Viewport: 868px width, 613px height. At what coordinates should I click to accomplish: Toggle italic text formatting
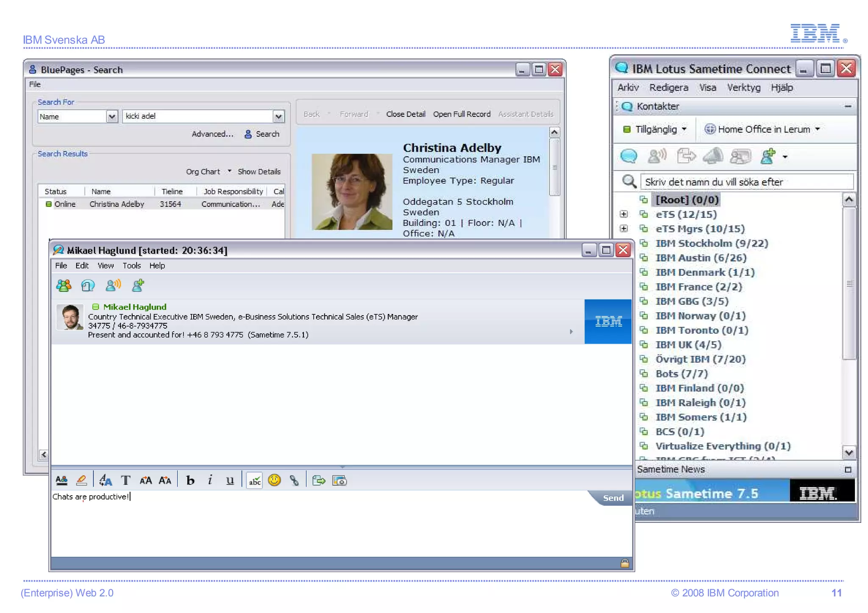tap(210, 480)
